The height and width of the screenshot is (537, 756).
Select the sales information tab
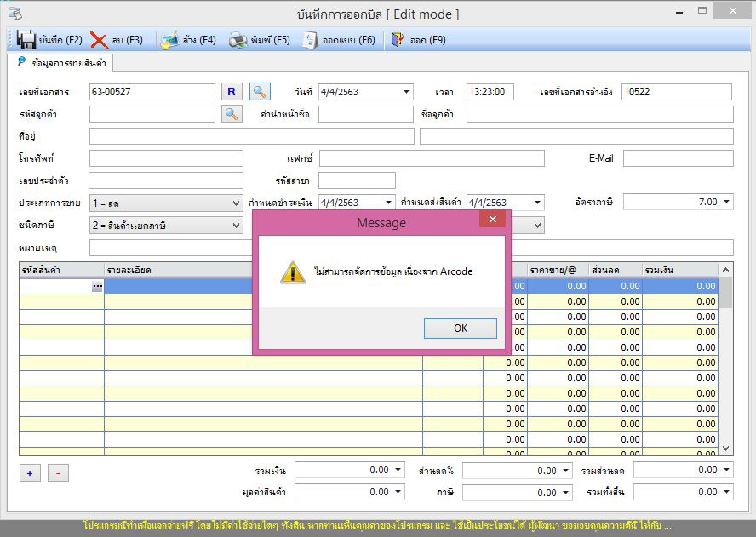(60, 63)
